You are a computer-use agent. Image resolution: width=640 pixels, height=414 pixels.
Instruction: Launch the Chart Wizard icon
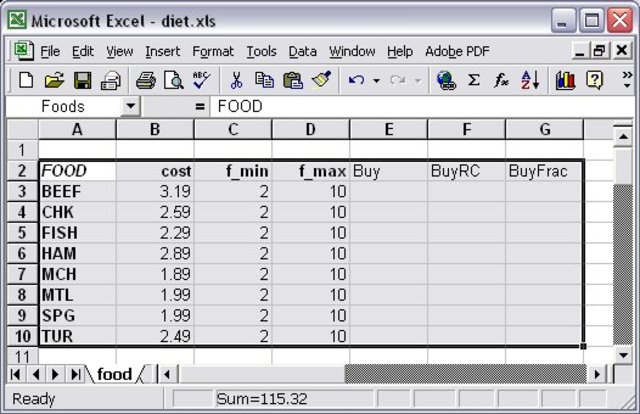(x=565, y=80)
